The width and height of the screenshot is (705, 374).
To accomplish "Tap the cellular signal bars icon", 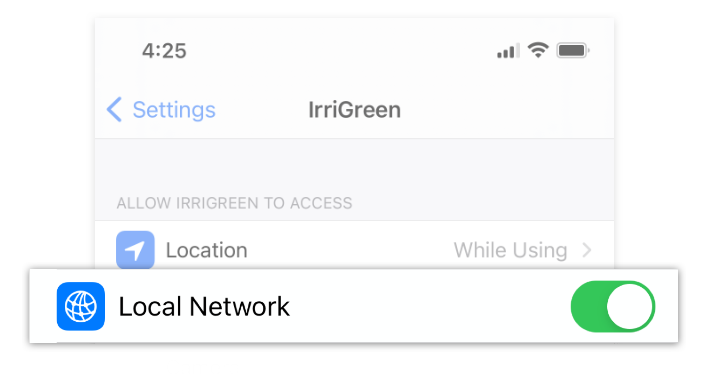I will [x=508, y=50].
